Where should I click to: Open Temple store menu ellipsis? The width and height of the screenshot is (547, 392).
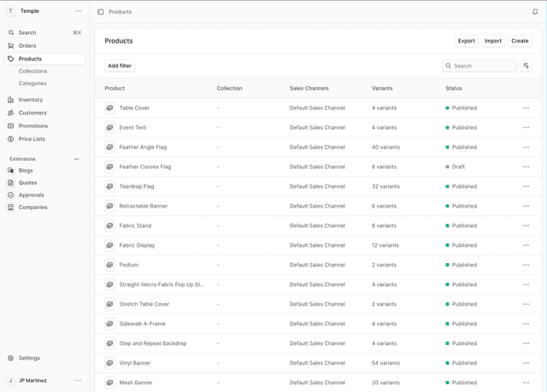pyautogui.click(x=78, y=11)
